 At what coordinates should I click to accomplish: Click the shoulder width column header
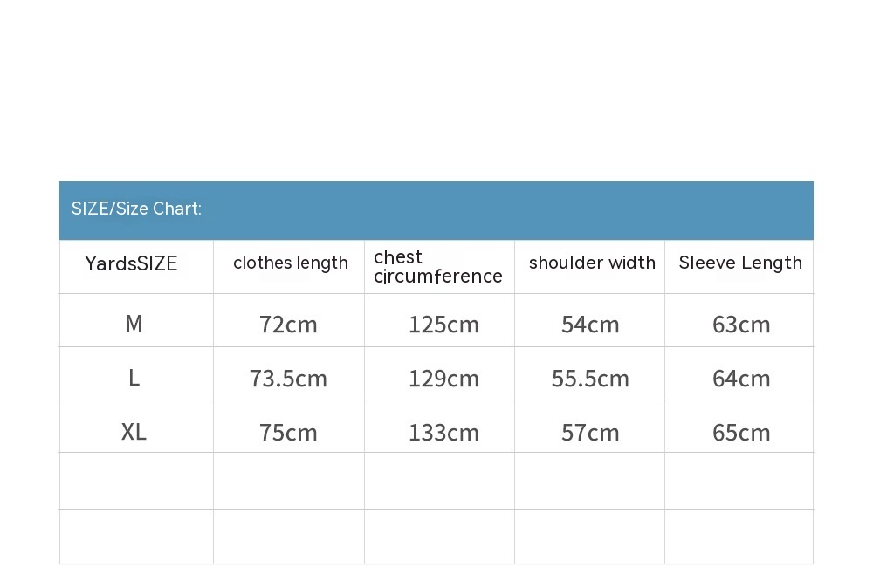click(592, 263)
